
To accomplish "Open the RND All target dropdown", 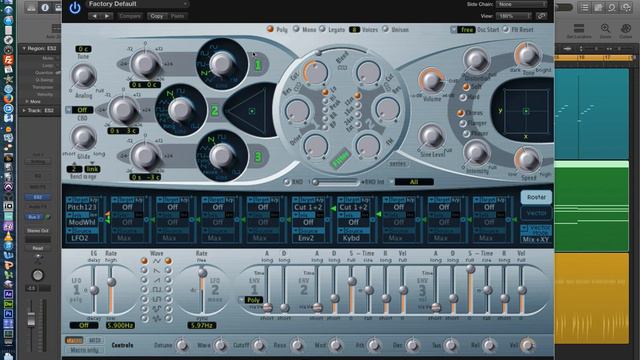I will click(x=411, y=182).
